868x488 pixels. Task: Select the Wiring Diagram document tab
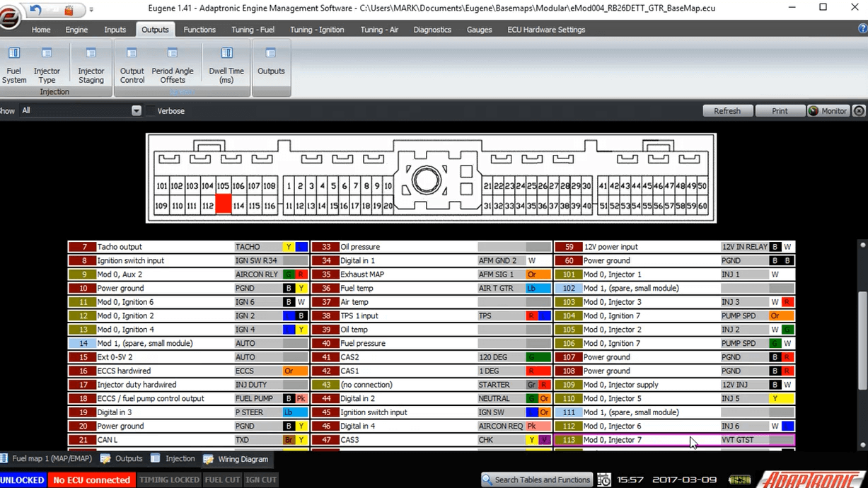point(236,459)
